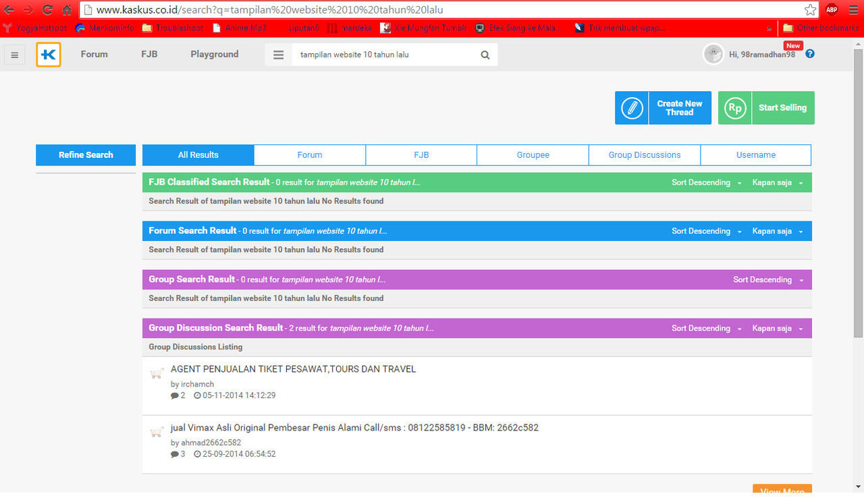Switch to the Group Discussions tab
864x504 pixels.
click(x=644, y=155)
